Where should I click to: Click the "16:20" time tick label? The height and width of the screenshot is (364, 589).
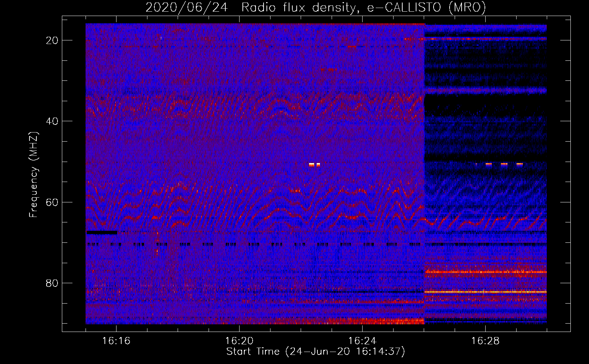pos(239,341)
